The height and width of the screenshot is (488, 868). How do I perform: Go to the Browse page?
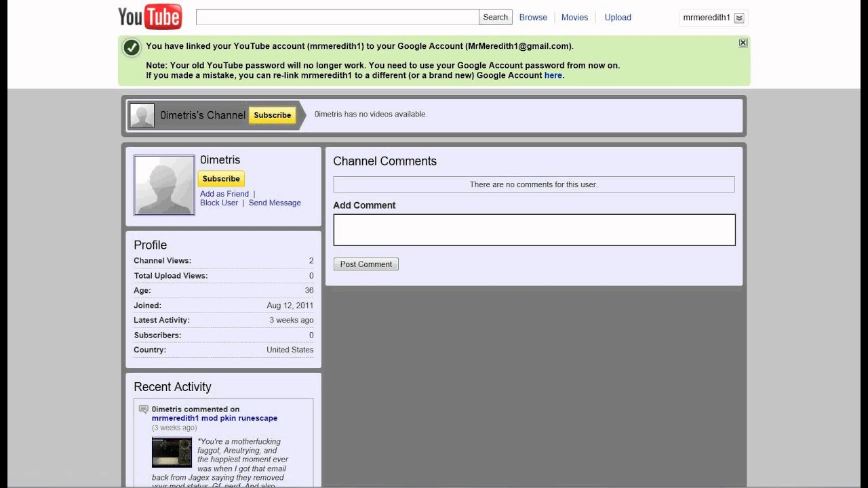coord(533,18)
